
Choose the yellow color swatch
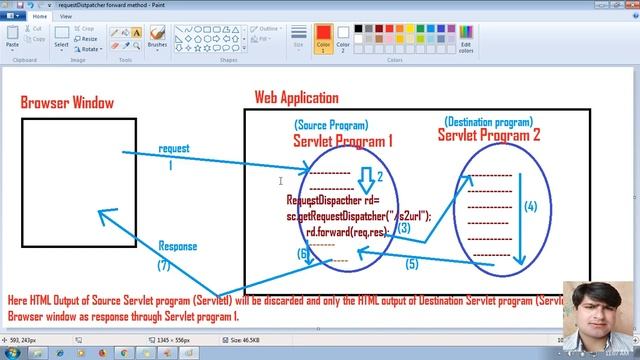pos(410,28)
